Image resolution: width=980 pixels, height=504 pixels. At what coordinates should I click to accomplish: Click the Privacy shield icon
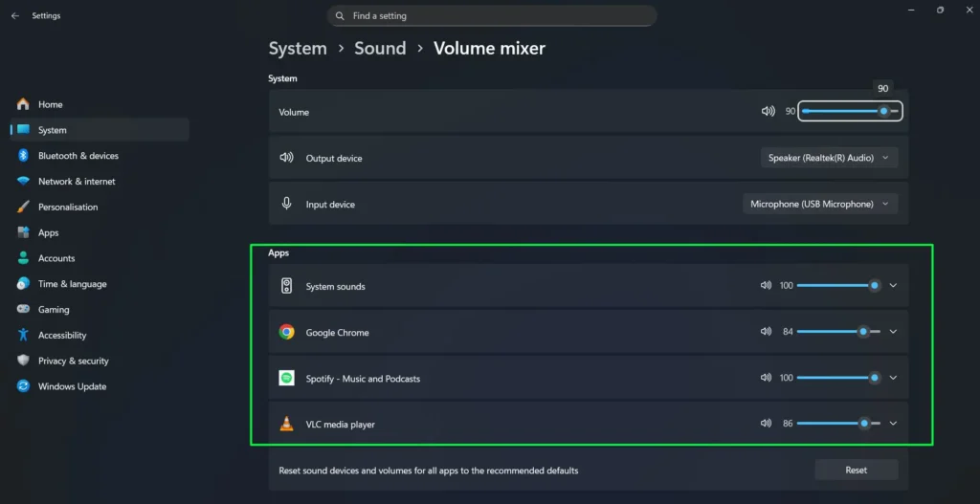pos(23,361)
